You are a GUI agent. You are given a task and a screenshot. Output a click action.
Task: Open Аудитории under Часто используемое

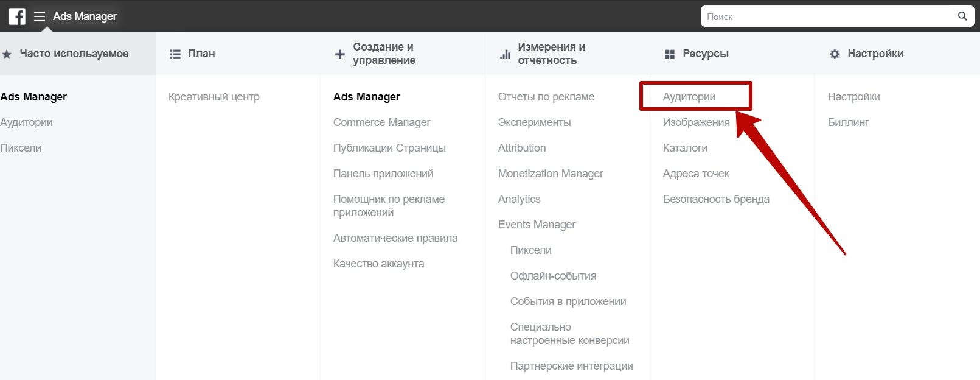click(x=26, y=122)
